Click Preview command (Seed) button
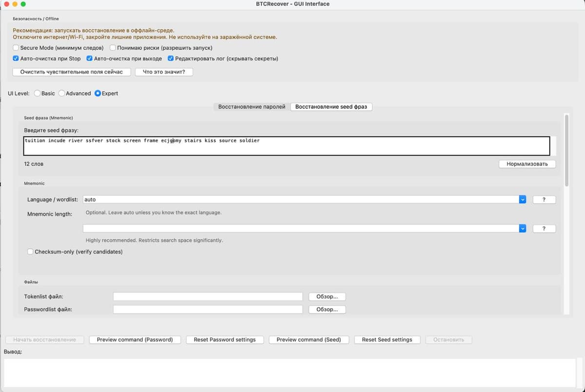The height and width of the screenshot is (392, 585). pos(309,340)
